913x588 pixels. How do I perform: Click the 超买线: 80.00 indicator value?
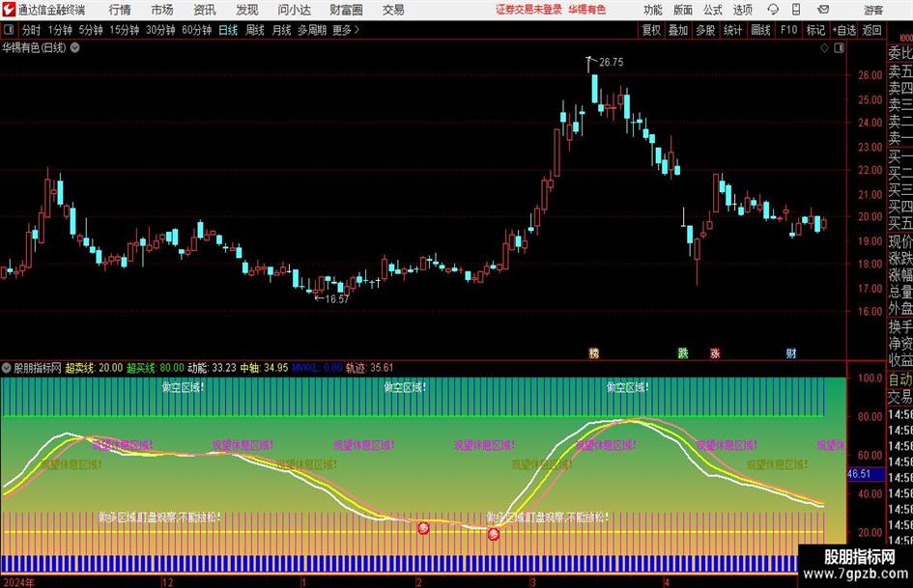[155, 368]
